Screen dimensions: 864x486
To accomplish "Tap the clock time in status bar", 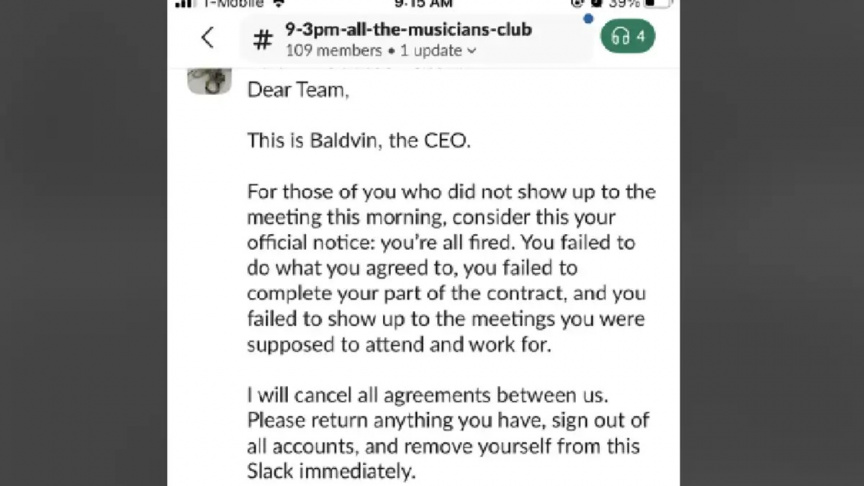I will point(423,4).
